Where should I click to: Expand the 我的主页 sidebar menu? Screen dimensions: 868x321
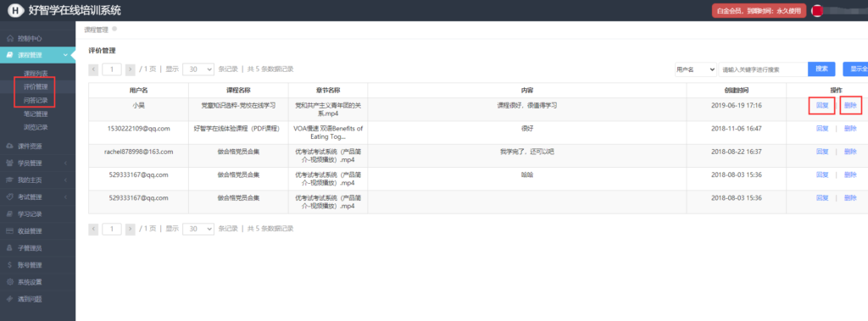pos(37,180)
